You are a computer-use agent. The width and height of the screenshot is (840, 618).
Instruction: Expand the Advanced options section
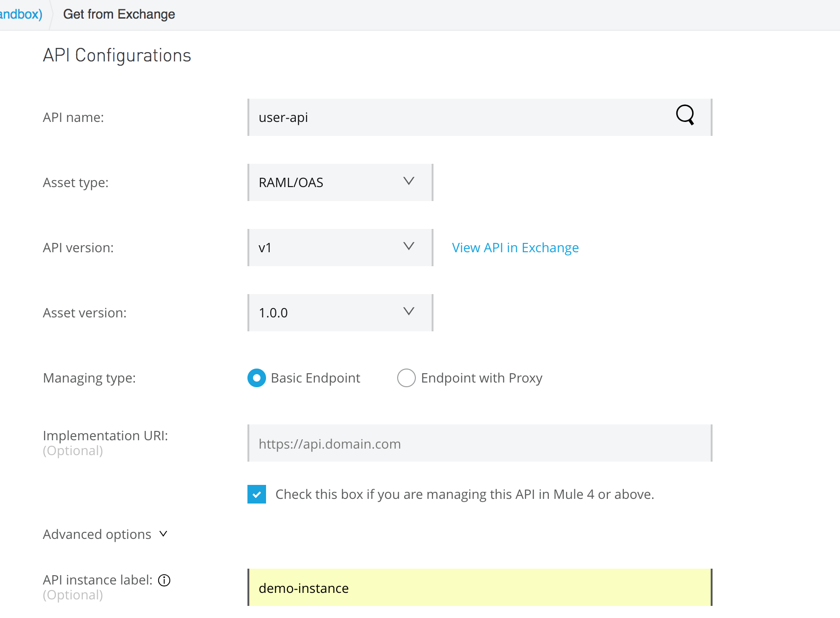(x=97, y=534)
